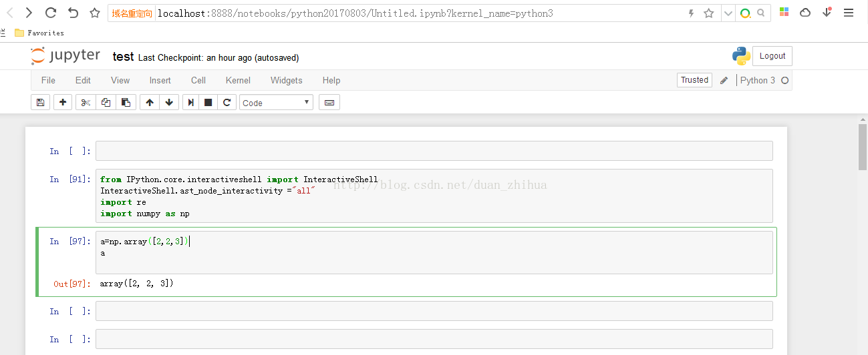Screen dimensions: 868x355
Task: Click the 'import numpy as np' line
Action: 145,214
